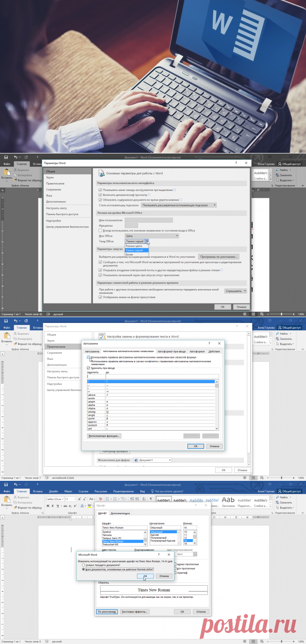Viewport: 306px width, 644px height.
Task: Open the 'Рецензирование' ribbon tab
Action: (123, 491)
